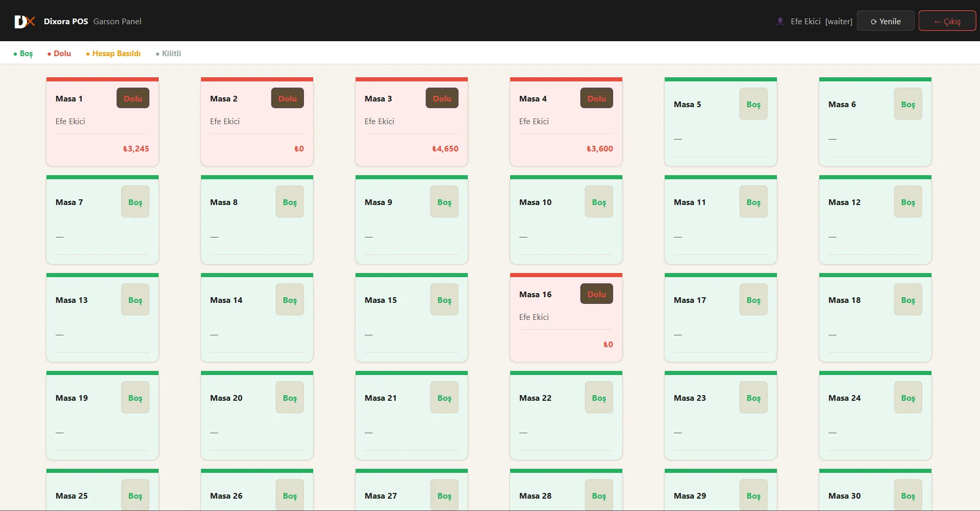Screen dimensions: 980x511
Task: Click the ₺4,650 total on Masa 3
Action: (445, 149)
